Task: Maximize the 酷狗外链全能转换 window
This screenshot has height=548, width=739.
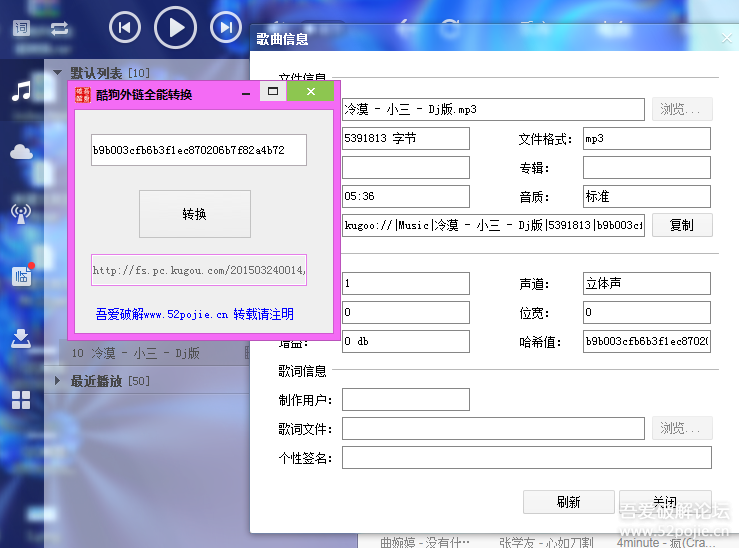Action: click(x=273, y=91)
